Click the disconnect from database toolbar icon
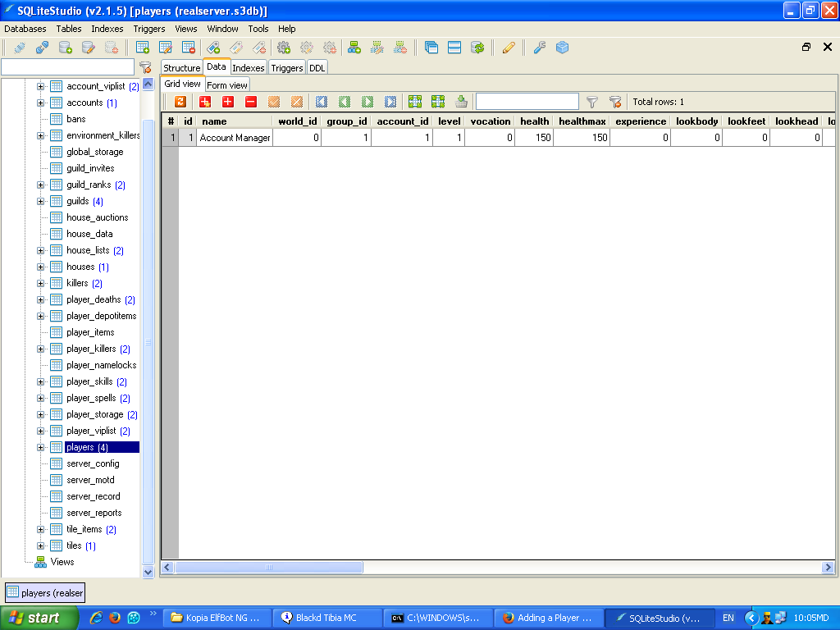 click(43, 48)
